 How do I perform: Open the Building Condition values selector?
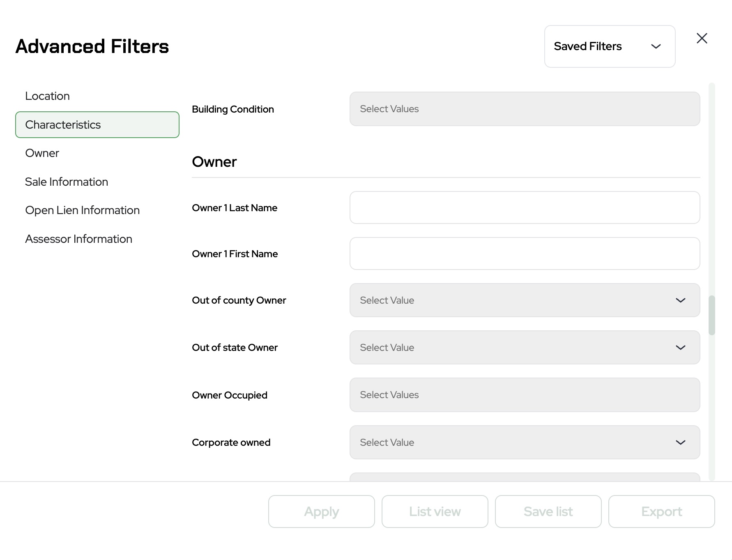[525, 109]
